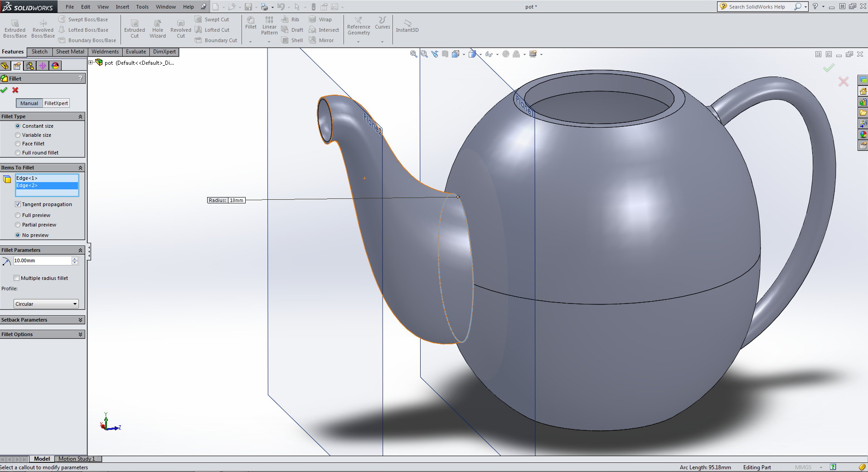Switch to the Weldments tab

(x=105, y=52)
